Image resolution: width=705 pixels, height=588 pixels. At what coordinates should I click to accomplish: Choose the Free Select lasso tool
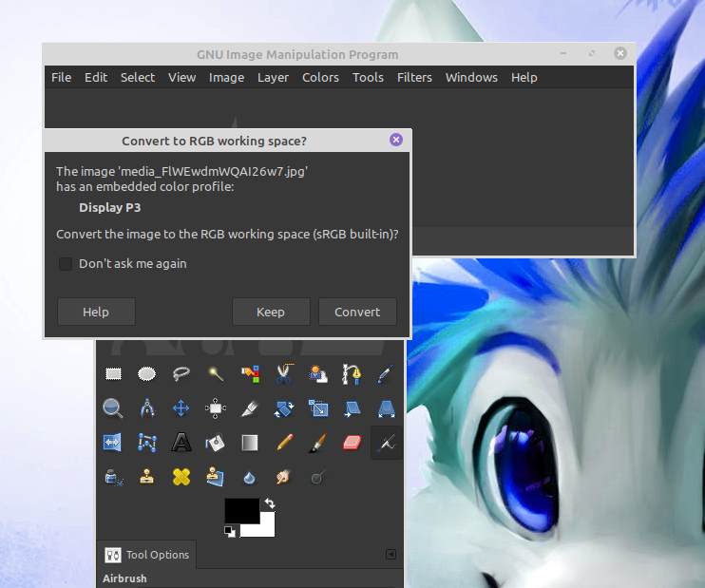click(x=181, y=374)
